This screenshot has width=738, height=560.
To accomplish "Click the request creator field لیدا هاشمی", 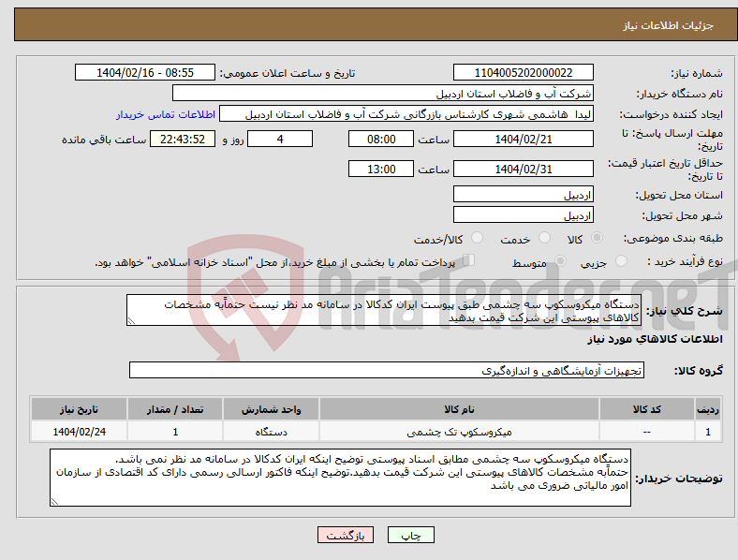I will point(406,114).
